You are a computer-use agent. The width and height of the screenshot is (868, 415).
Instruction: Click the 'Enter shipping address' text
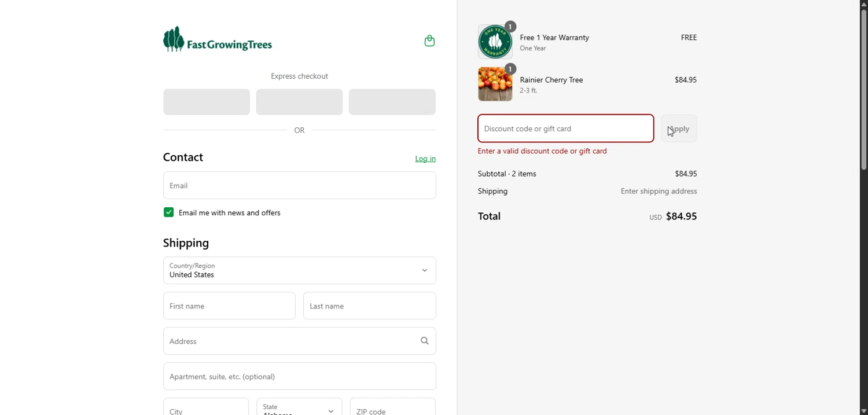pos(659,191)
